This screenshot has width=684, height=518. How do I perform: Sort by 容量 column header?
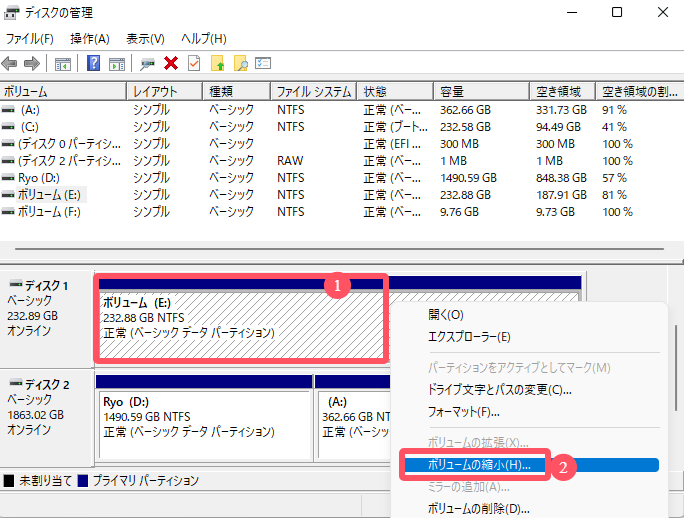coord(482,92)
